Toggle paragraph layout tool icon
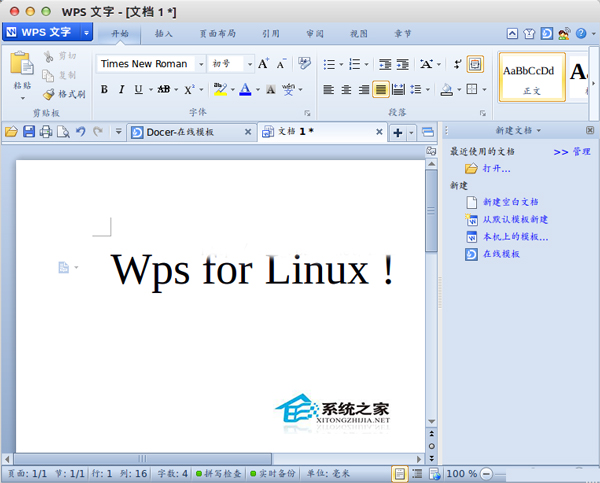The image size is (600, 483). (475, 64)
